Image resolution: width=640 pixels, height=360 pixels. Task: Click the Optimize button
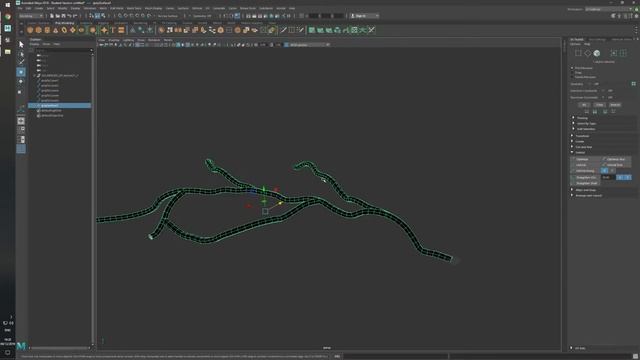(585, 159)
